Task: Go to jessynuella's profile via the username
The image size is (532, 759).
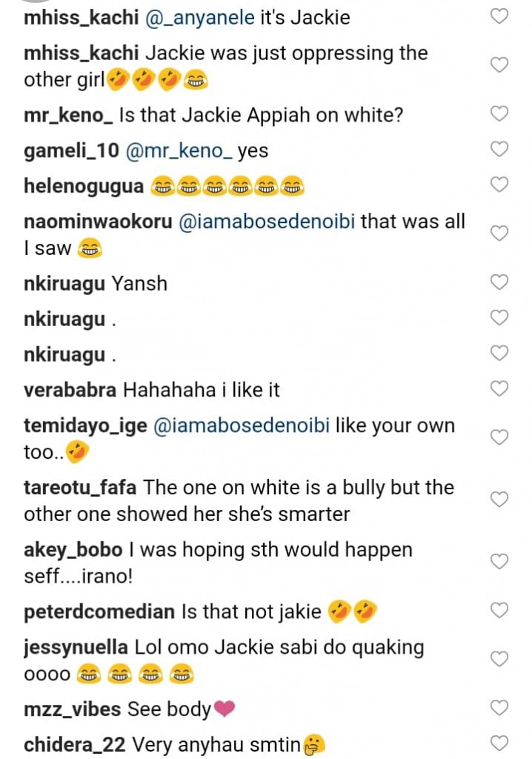Action: pos(76,648)
